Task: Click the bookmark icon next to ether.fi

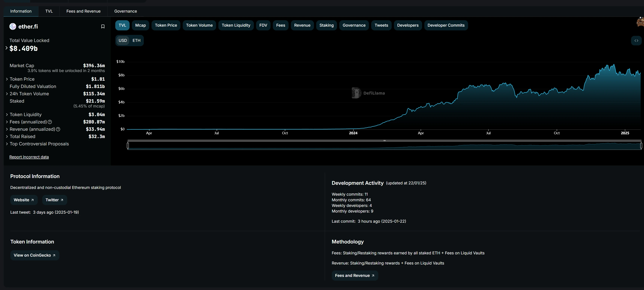Action: coord(103,26)
